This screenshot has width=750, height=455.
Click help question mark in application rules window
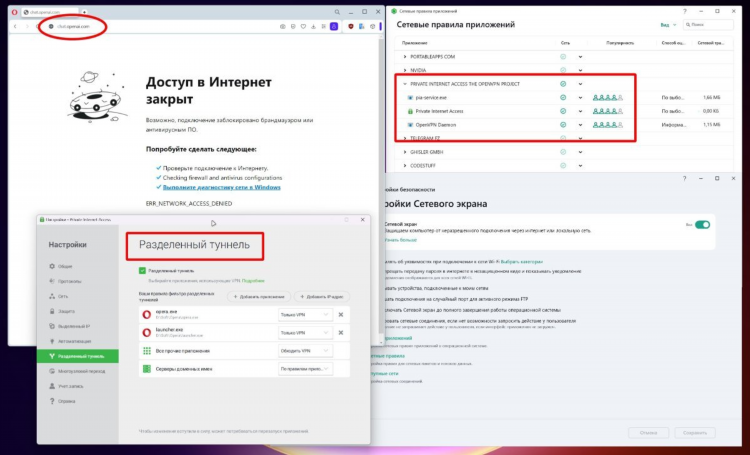click(684, 11)
